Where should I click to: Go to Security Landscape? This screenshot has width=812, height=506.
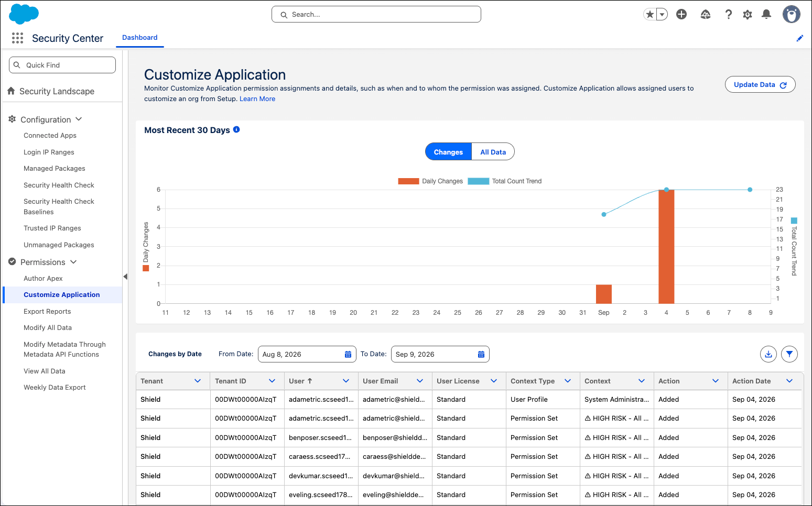[x=57, y=91]
